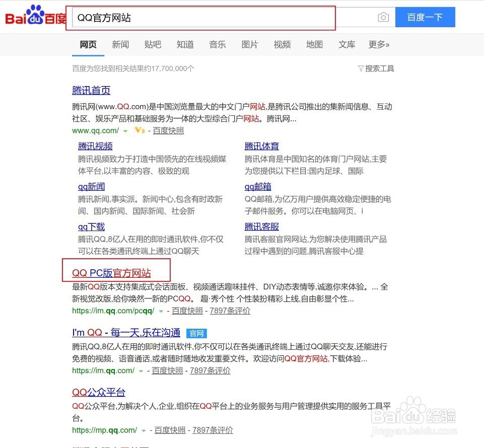Click the www.qq.com/ green URL
Image resolution: width=484 pixels, height=448 pixels.
95,131
